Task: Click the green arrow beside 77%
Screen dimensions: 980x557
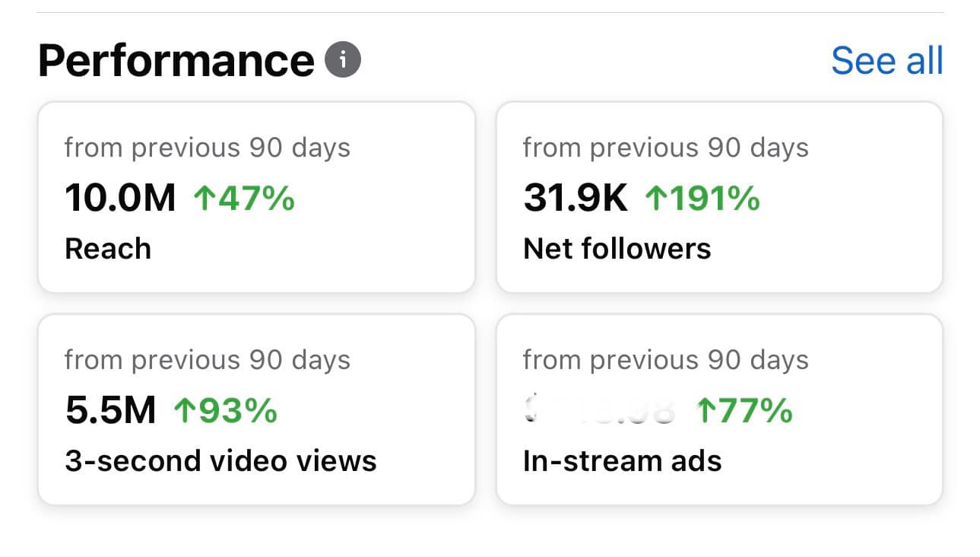Action: click(706, 412)
